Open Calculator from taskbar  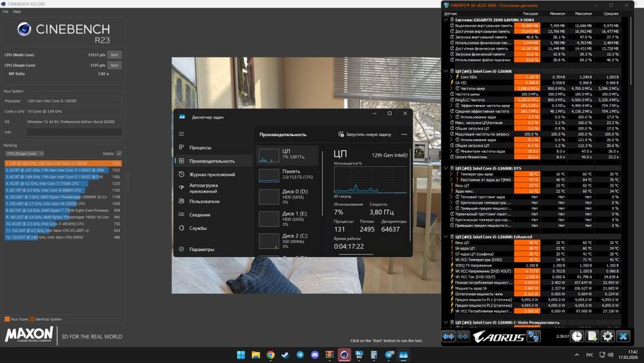pyautogui.click(x=374, y=355)
